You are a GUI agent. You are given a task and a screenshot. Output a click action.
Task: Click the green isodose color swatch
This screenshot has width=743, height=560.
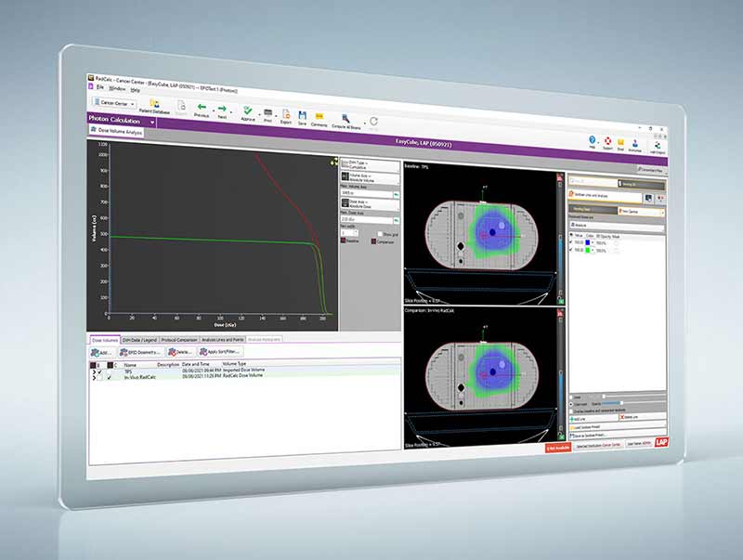(x=588, y=250)
